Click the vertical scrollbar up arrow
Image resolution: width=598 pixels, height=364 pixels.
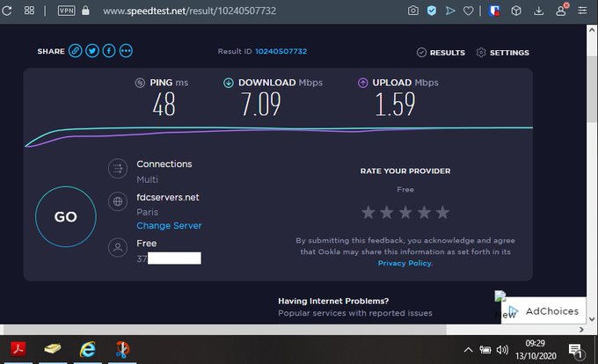(592, 29)
